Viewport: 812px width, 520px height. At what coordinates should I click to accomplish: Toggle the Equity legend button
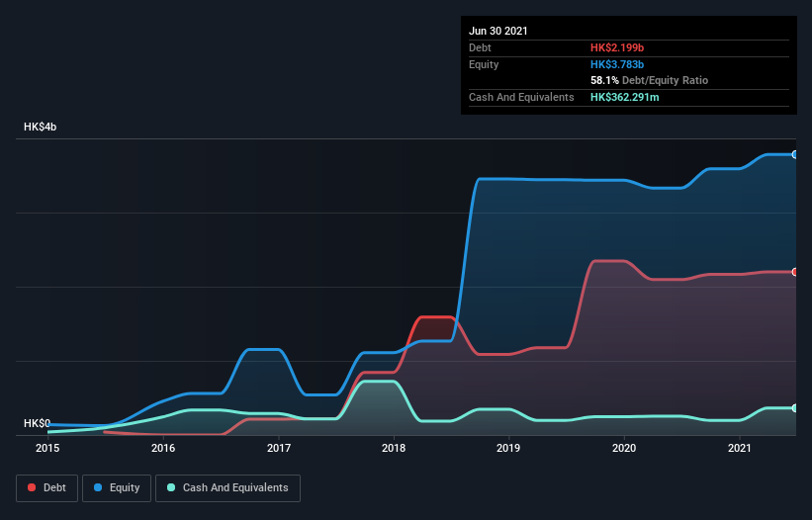point(117,488)
